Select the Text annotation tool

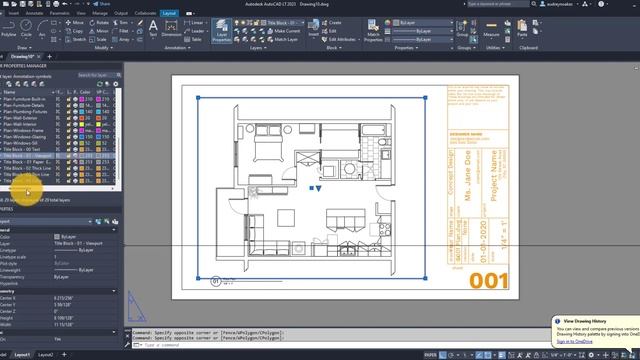[x=153, y=29]
